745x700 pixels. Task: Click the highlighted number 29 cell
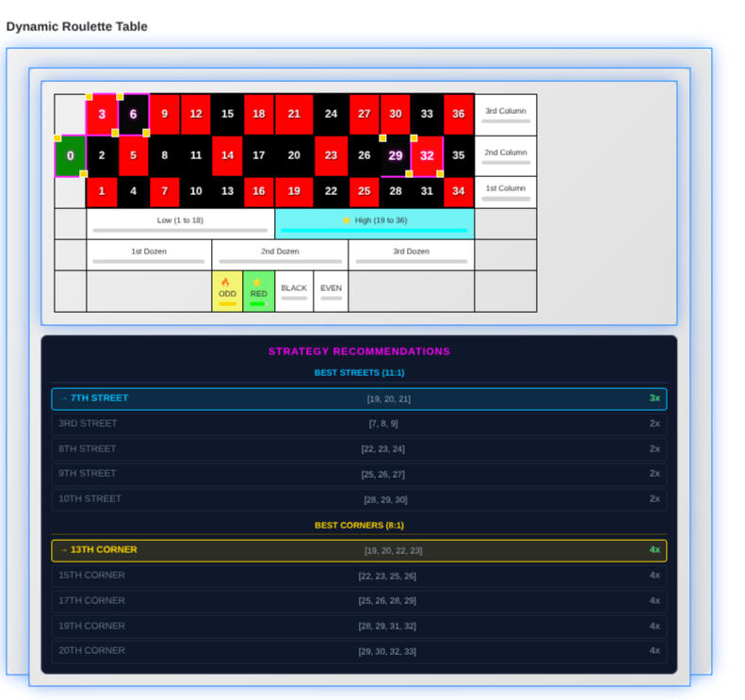click(396, 155)
